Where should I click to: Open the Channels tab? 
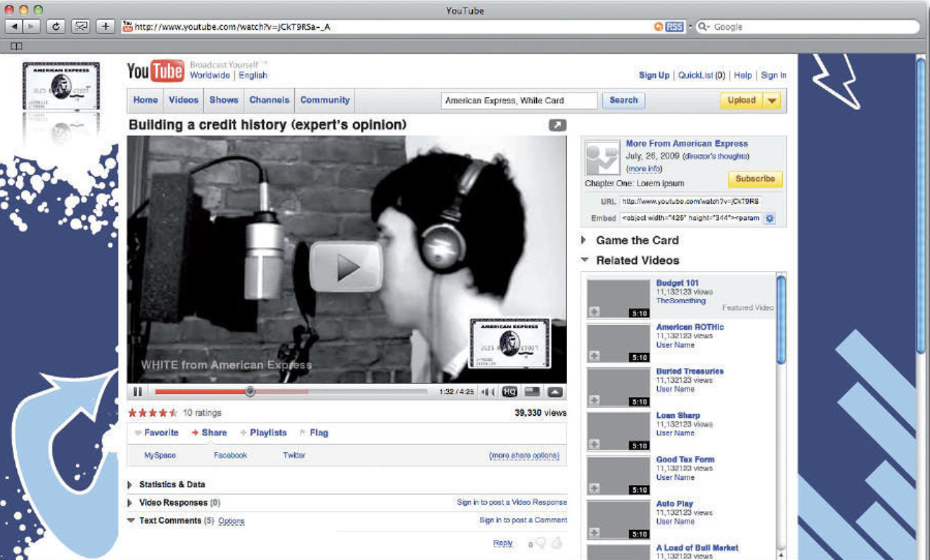click(269, 100)
